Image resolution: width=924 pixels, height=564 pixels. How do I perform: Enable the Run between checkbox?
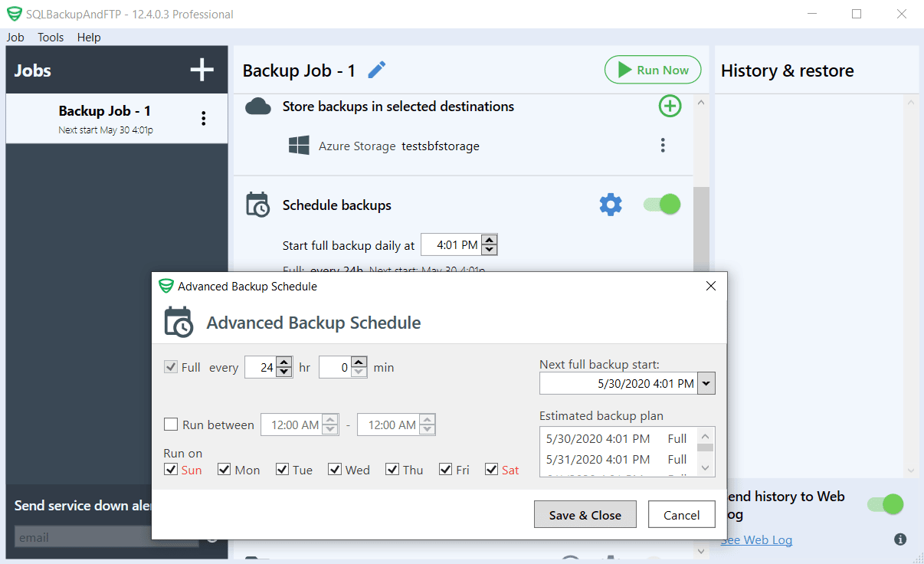(171, 425)
